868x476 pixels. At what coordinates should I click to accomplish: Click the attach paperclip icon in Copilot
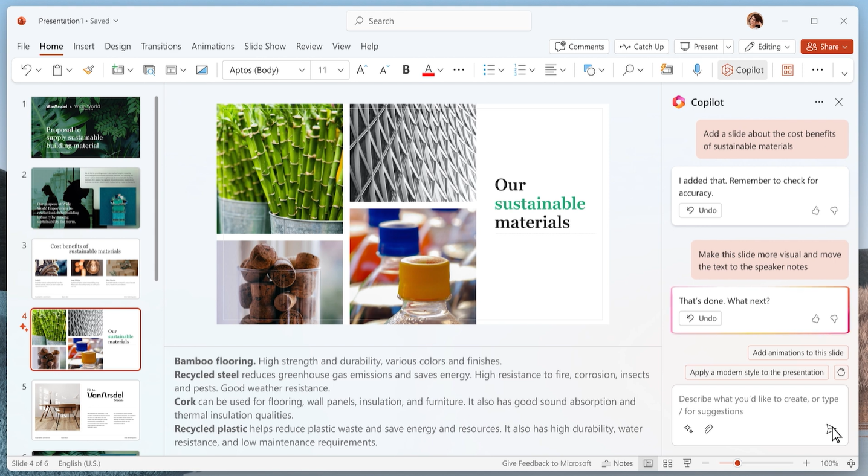coord(708,429)
